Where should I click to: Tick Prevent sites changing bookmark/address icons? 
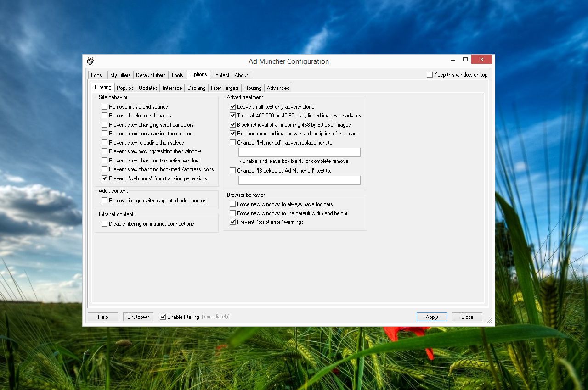click(x=105, y=169)
